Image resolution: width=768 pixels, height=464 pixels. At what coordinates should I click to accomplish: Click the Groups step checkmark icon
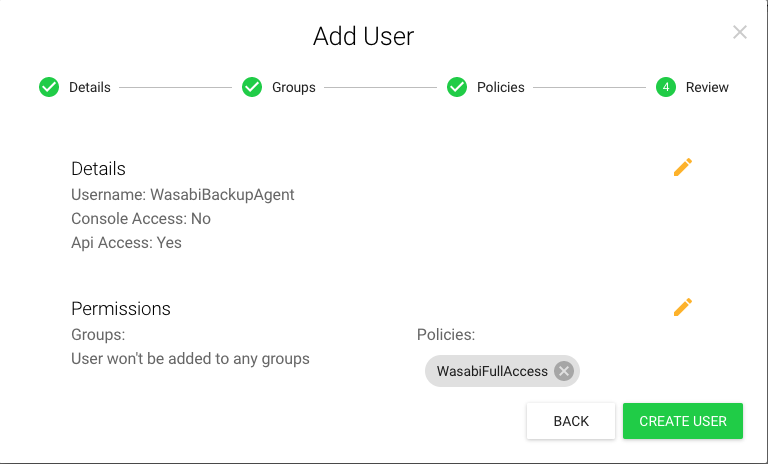252,87
